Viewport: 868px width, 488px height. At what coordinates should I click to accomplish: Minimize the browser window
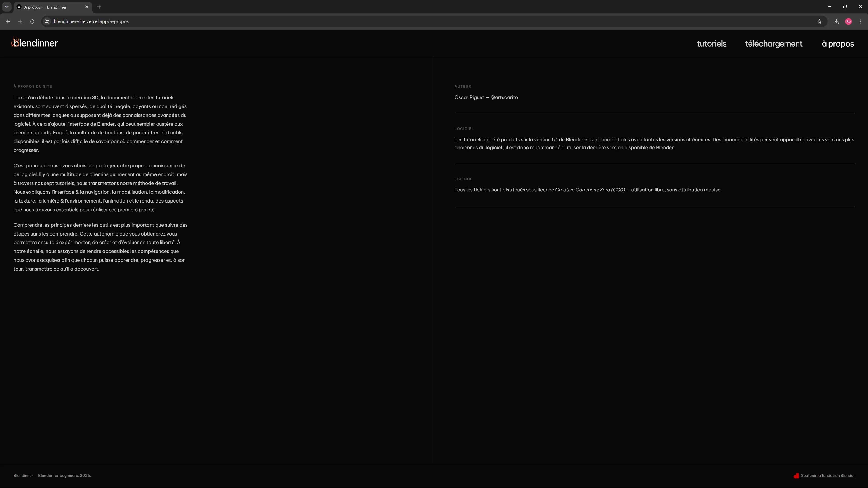click(x=829, y=7)
